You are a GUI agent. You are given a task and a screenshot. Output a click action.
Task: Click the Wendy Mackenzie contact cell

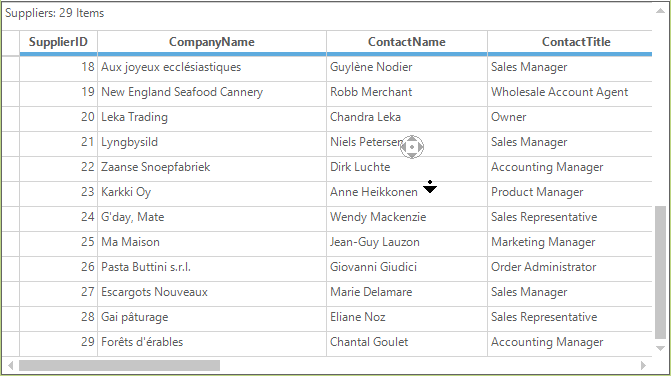407,217
